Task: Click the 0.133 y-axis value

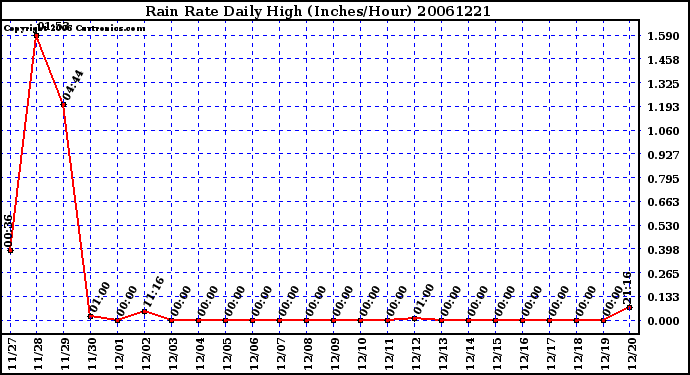Action: (663, 297)
